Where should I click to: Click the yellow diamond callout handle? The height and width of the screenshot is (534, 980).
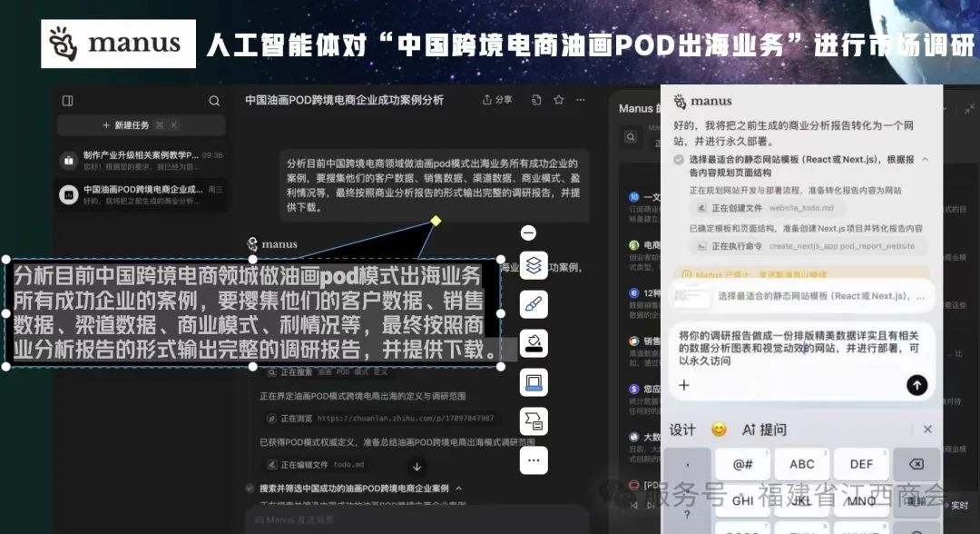436,221
